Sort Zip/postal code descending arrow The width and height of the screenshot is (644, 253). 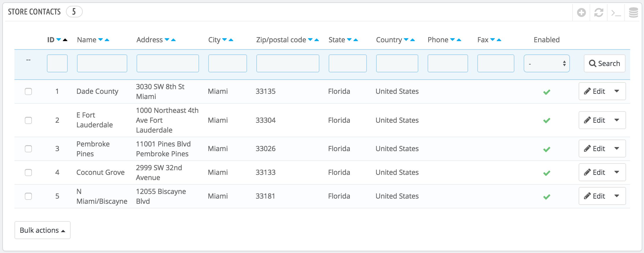310,40
